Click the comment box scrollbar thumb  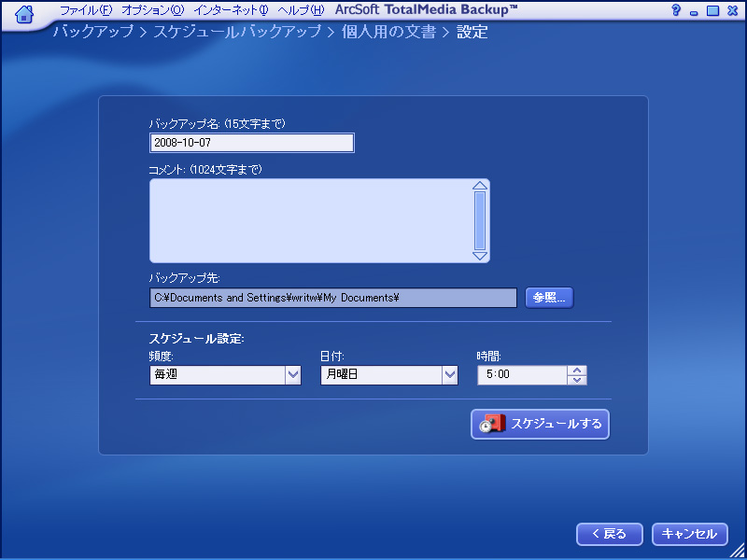(480, 221)
